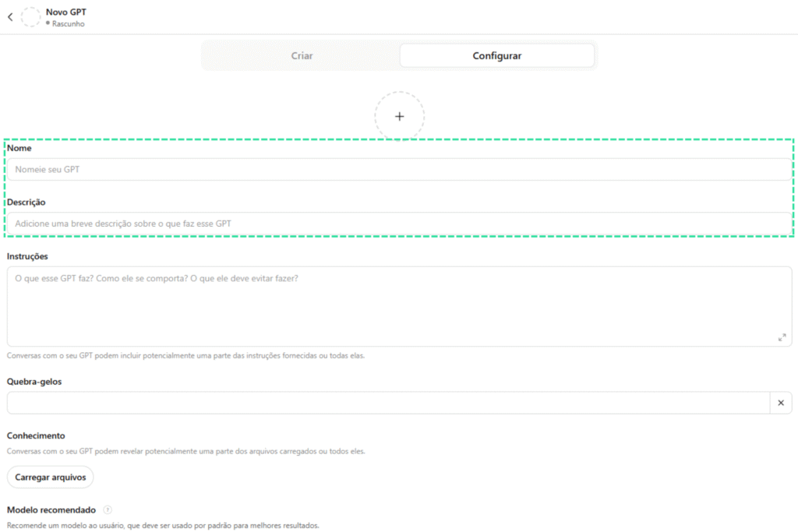Switch to the Criar tab
Image resolution: width=798 pixels, height=532 pixels.
click(302, 55)
